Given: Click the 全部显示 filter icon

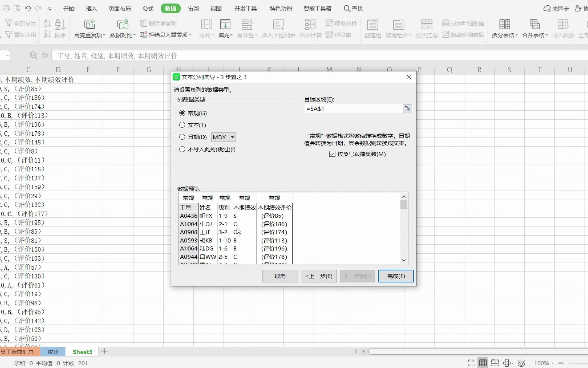Looking at the screenshot, I should [9, 23].
